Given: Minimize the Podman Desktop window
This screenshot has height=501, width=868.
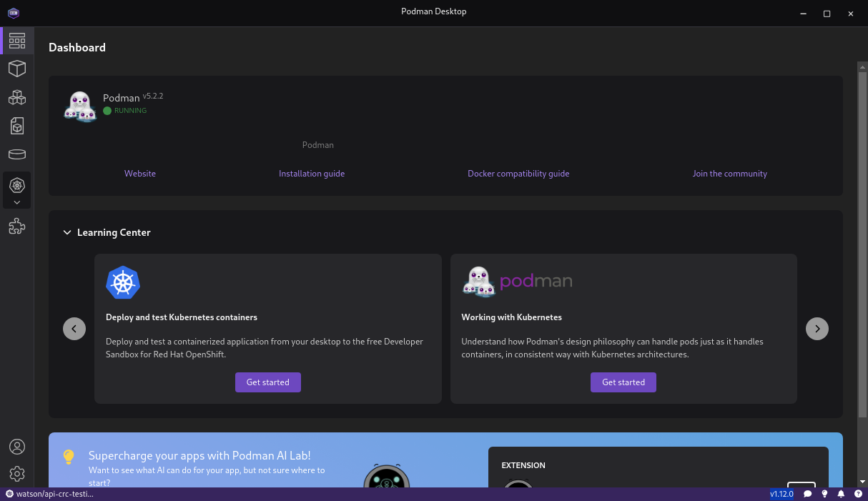Looking at the screenshot, I should point(802,13).
